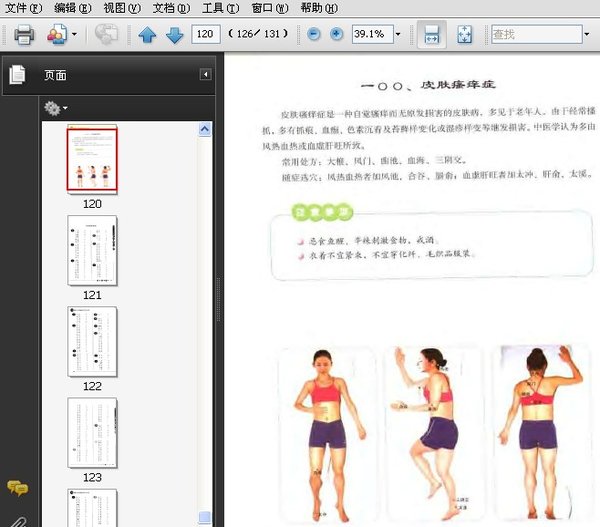Open the 文档(D) menu
Viewport: 600px width, 527px height.
[171, 8]
